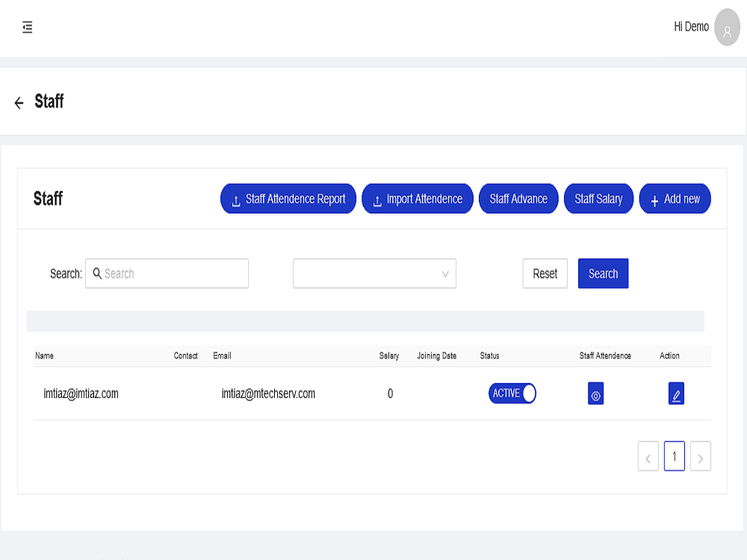Open Staff Salary page
Viewport: 747px width, 560px height.
point(598,199)
